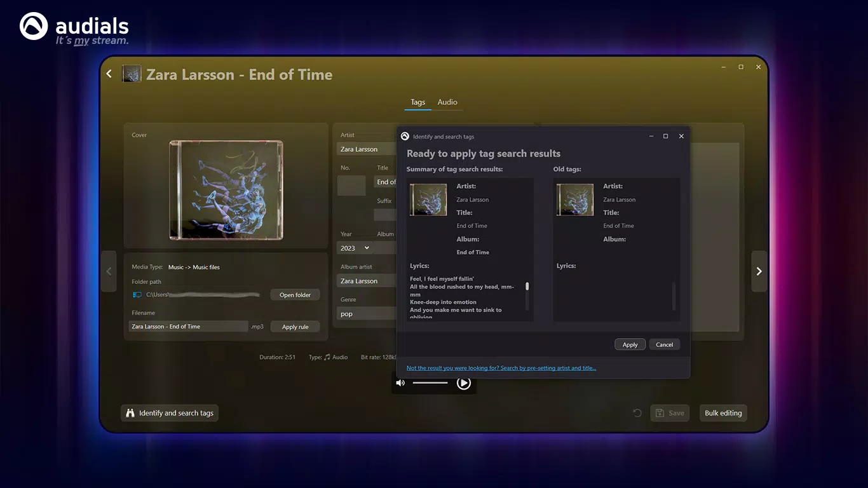Adjust the volume slider
The image size is (868, 488).
pos(430,383)
